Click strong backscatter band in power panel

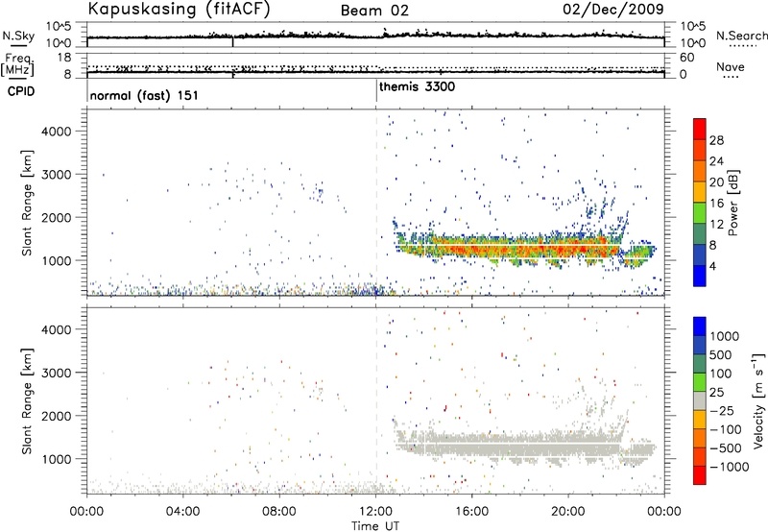tap(510, 249)
